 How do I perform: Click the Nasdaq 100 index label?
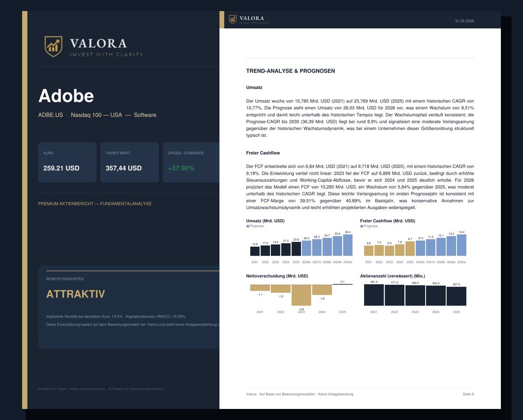coord(86,115)
